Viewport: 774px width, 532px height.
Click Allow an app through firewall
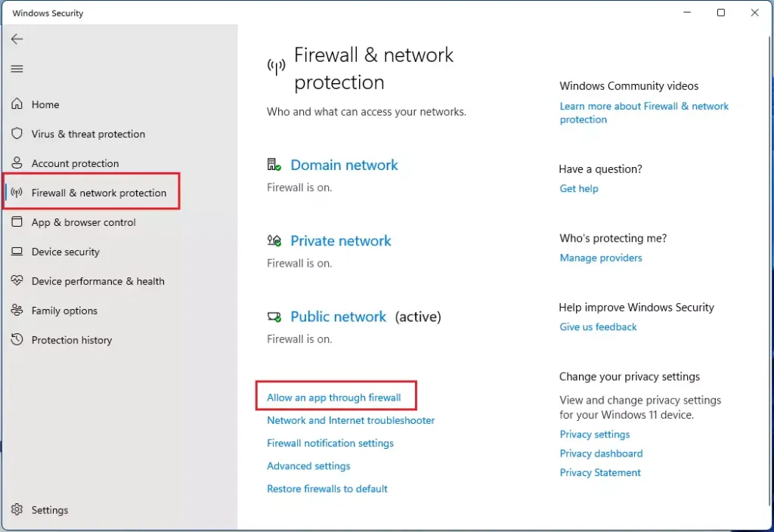pos(333,397)
